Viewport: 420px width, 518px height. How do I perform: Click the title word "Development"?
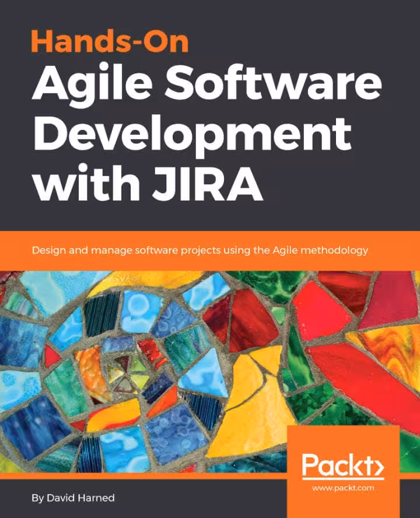[192, 135]
